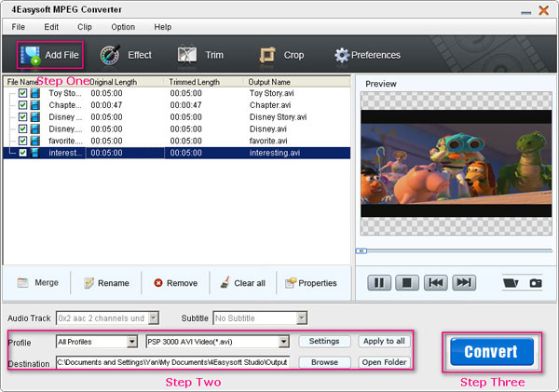The height and width of the screenshot is (392, 559).
Task: Open the Edit menu
Action: tap(51, 27)
